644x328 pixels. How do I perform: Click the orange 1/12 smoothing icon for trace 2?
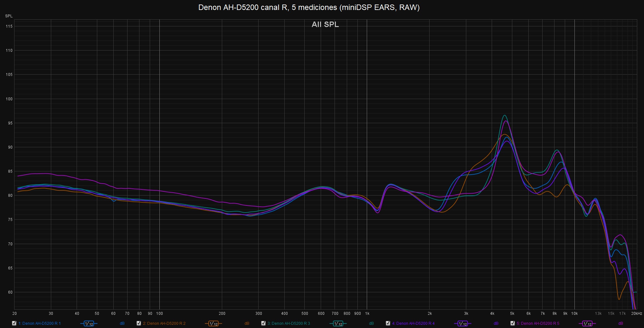213,323
